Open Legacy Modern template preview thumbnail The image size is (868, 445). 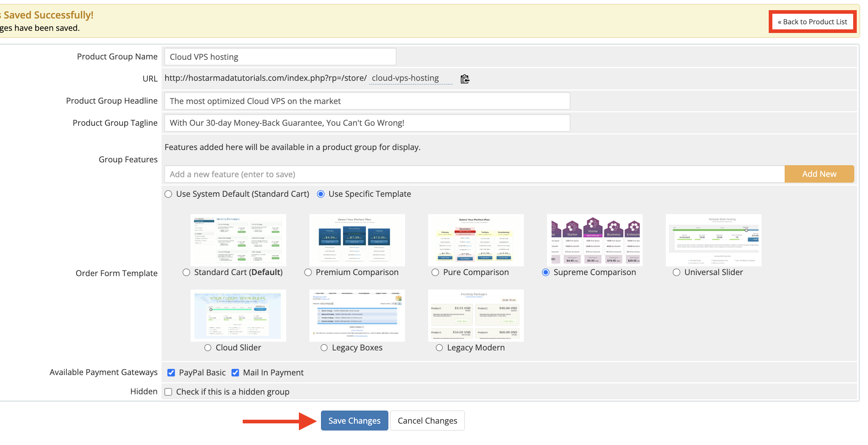(x=476, y=316)
